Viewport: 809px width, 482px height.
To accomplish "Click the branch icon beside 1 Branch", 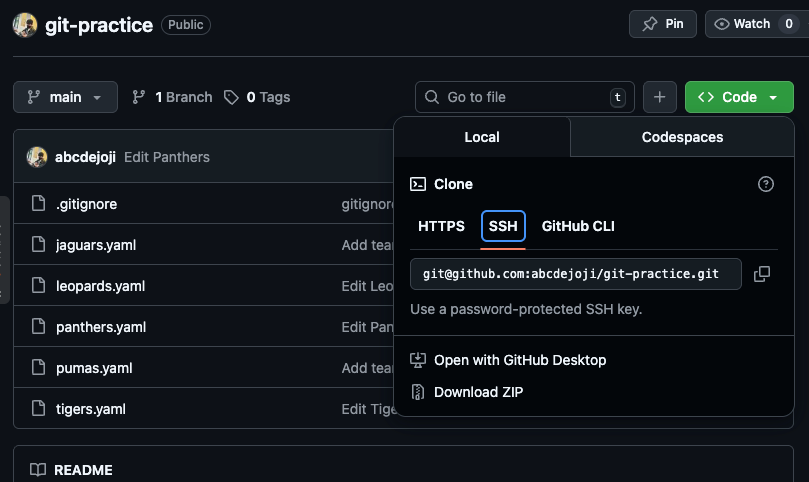I will (140, 97).
